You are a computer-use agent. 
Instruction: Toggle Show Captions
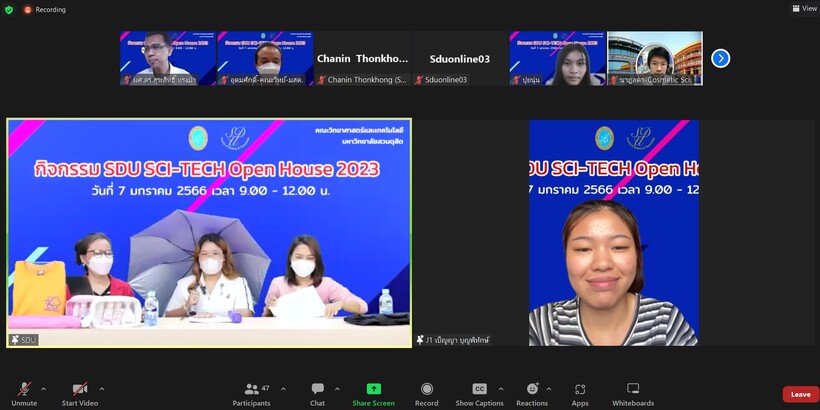(x=480, y=394)
